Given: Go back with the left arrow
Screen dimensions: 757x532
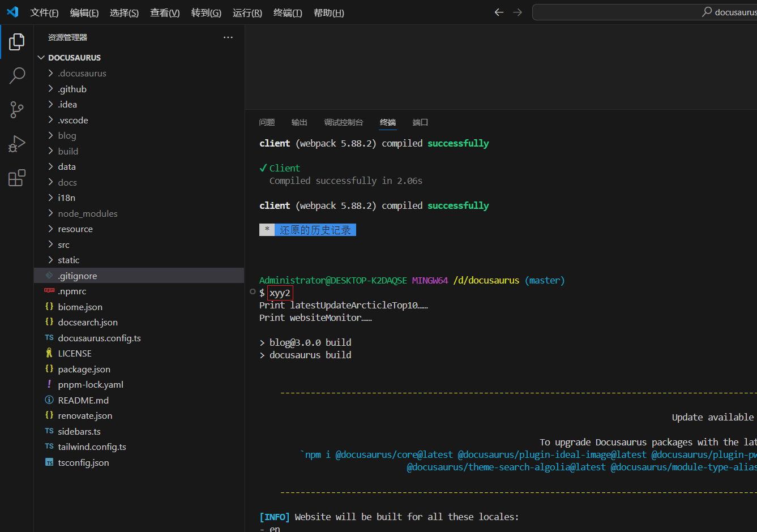Looking at the screenshot, I should coord(499,12).
